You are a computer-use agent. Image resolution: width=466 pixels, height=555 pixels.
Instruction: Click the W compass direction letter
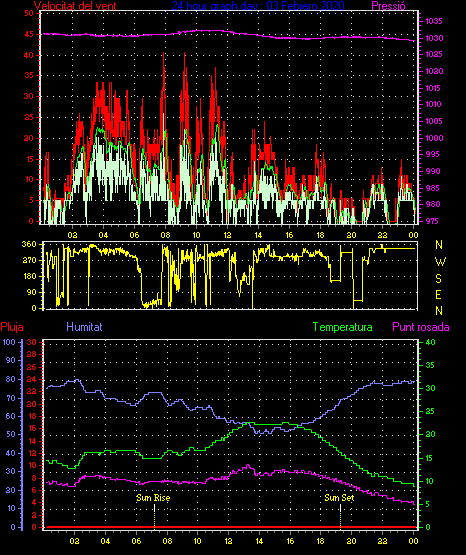(x=440, y=262)
